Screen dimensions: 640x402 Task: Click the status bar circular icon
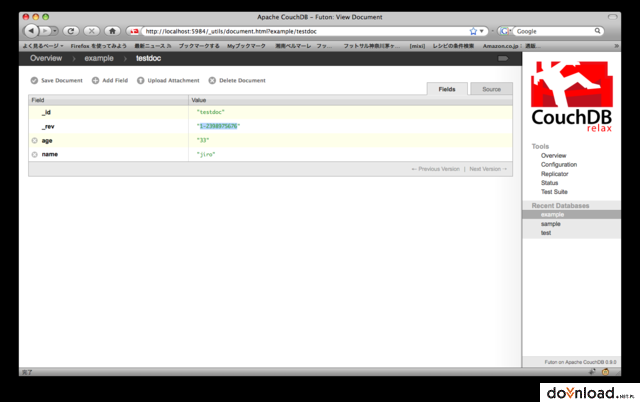605,371
